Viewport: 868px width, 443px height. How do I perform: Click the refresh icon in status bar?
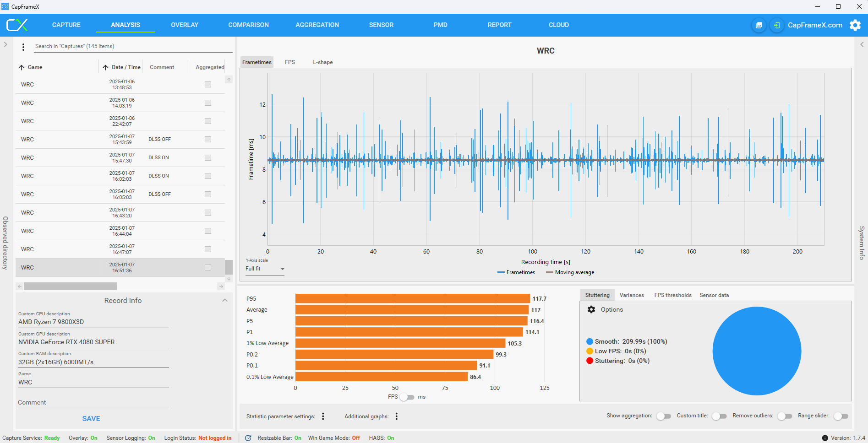click(x=248, y=438)
